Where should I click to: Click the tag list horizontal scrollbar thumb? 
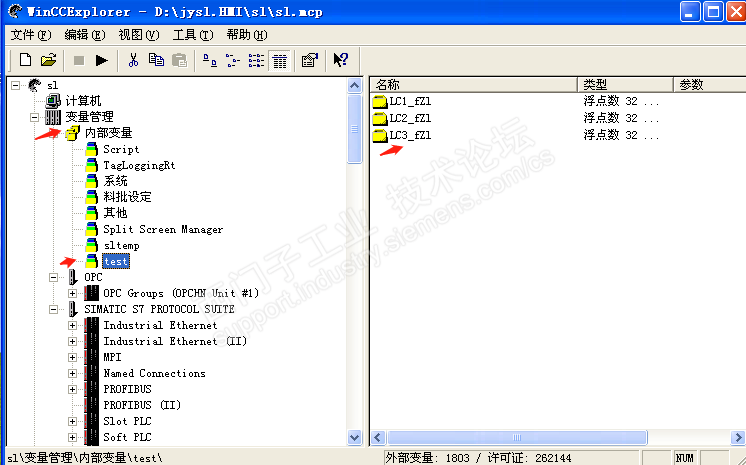tap(517, 437)
